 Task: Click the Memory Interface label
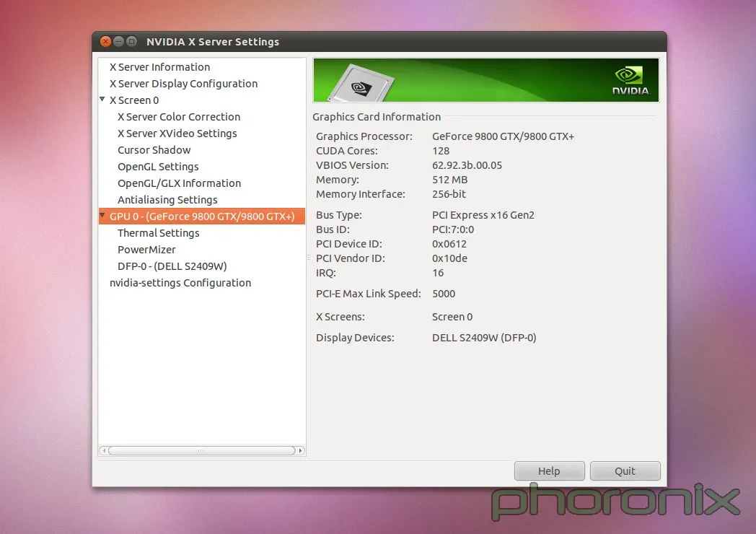point(361,194)
